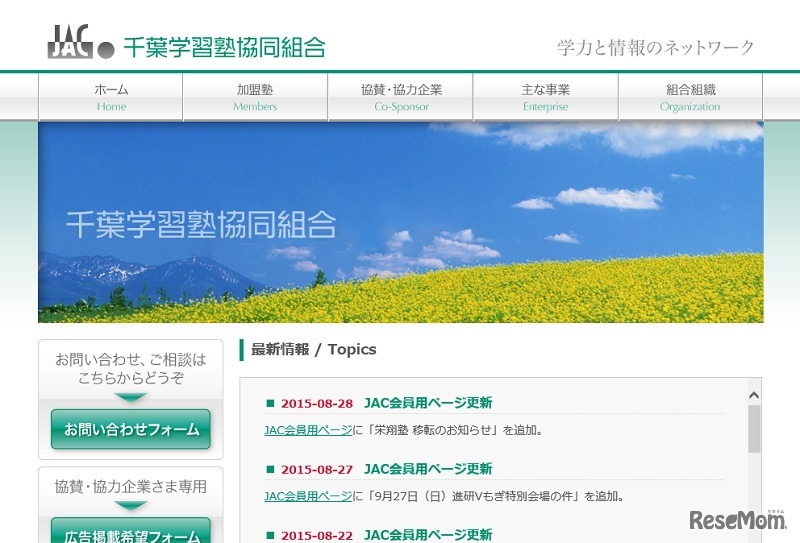The height and width of the screenshot is (543, 800).
Task: Open the 加盟塾 Members menu item
Action: click(255, 97)
